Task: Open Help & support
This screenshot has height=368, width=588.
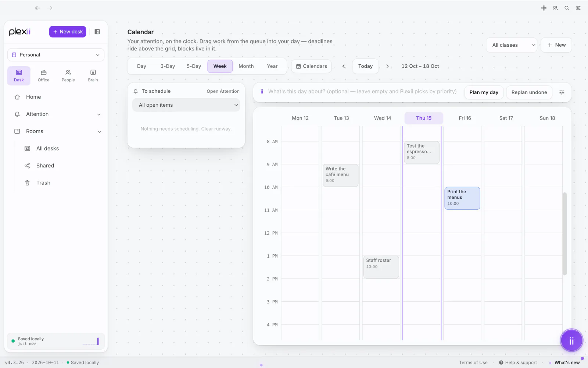Action: click(518, 362)
